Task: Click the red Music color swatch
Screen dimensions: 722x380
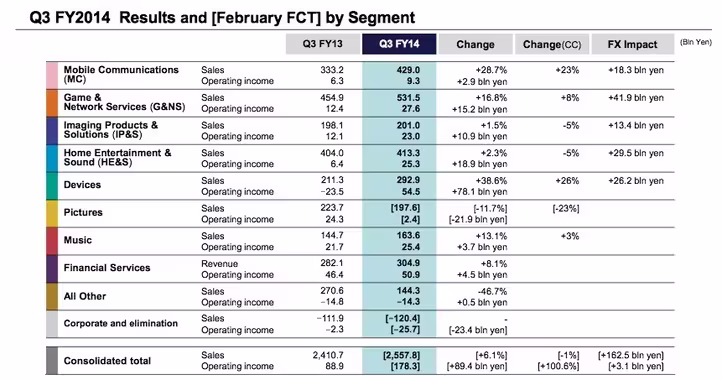Action: [52, 241]
